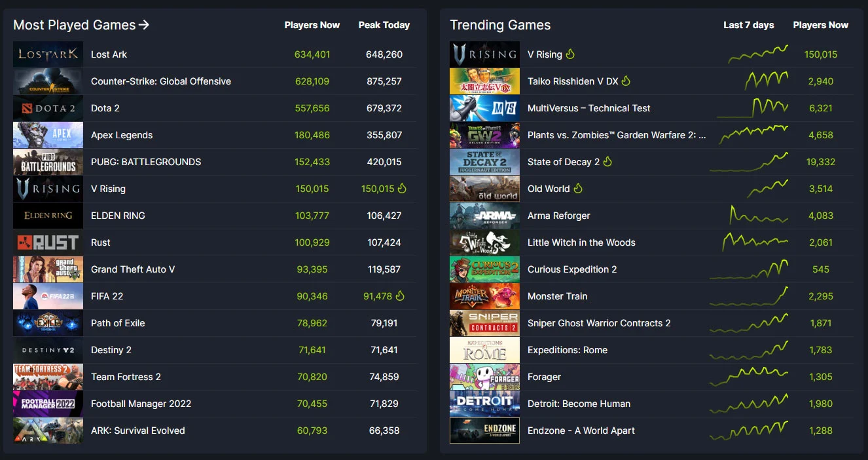868x460 pixels.
Task: Sort by the Players Now column in Most Played
Action: [x=312, y=25]
